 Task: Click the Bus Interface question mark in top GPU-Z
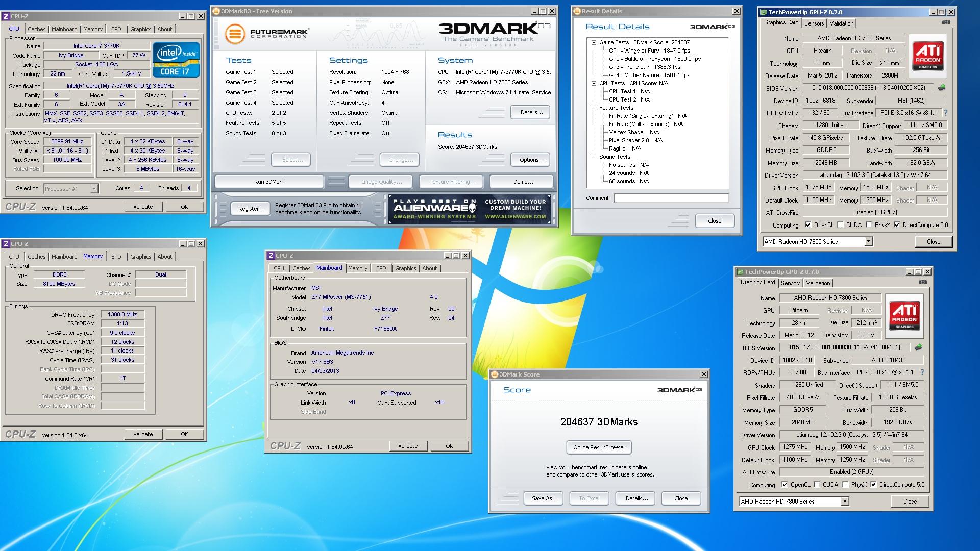(946, 113)
